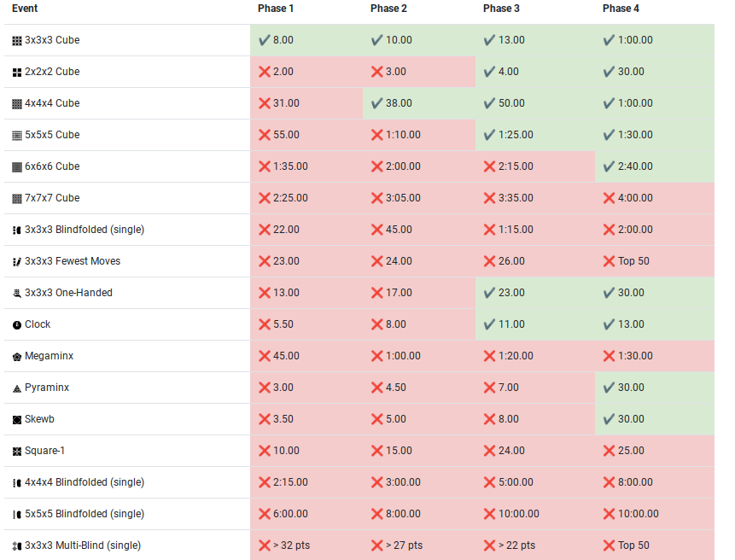735x560 pixels.
Task: Click the 3x3x3 Blindfolded event icon
Action: (17, 230)
